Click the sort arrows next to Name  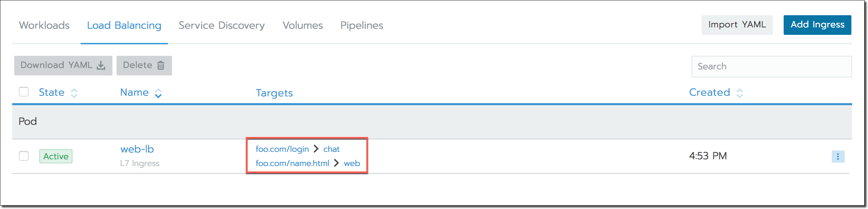(x=158, y=92)
